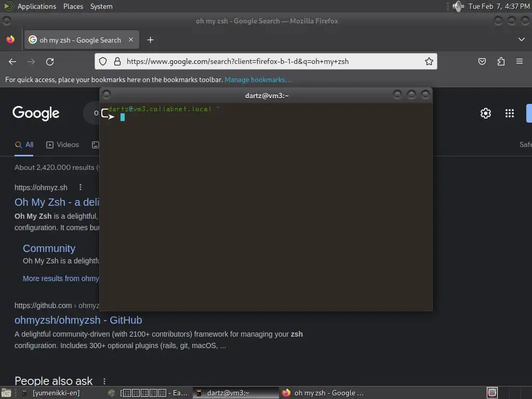Screen dimensions: 532x399
Task: Open the 'Ea...' taskbar window entry
Action: [x=148, y=393]
